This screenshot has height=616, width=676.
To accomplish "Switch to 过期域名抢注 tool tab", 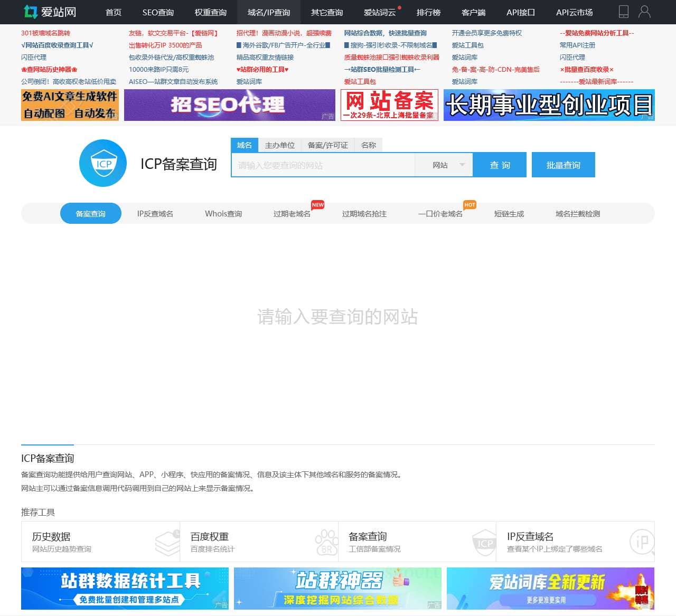I will 364,213.
